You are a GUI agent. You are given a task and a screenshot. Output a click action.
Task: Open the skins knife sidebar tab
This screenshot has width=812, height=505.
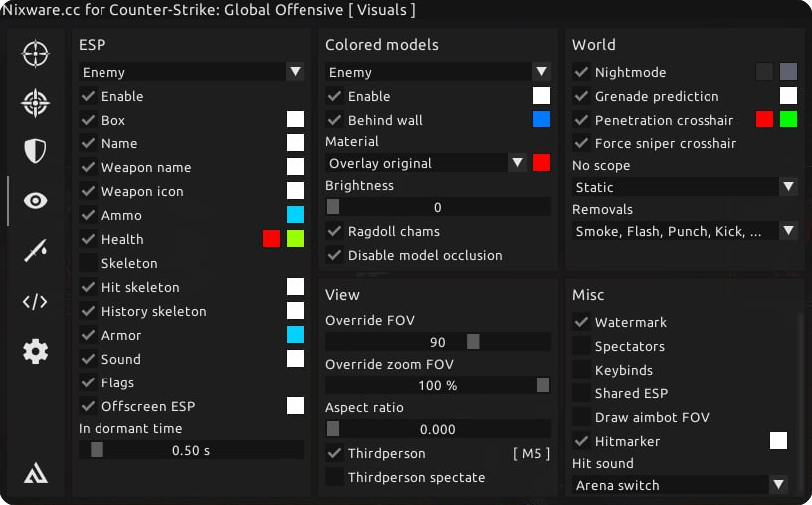35,250
